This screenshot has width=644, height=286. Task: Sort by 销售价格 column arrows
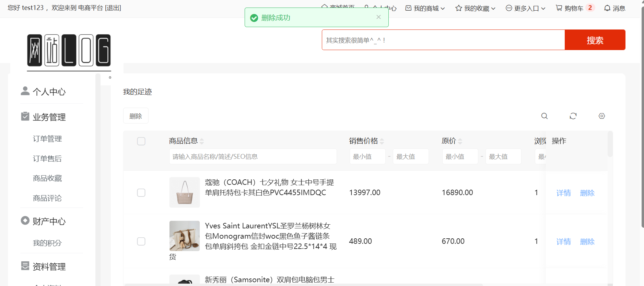pyautogui.click(x=382, y=141)
